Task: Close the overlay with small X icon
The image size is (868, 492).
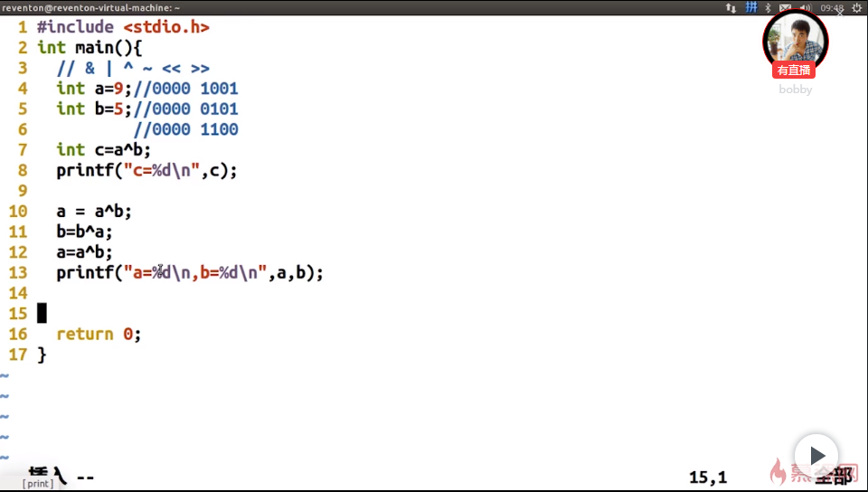Action: 840,14
